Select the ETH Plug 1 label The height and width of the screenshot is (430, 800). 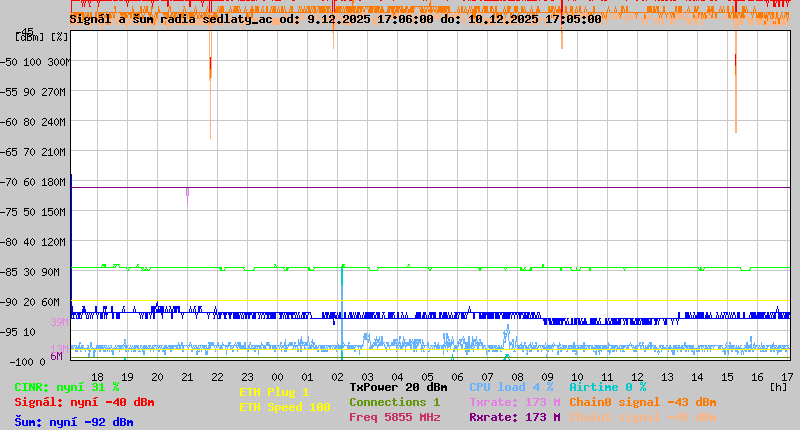pos(274,392)
